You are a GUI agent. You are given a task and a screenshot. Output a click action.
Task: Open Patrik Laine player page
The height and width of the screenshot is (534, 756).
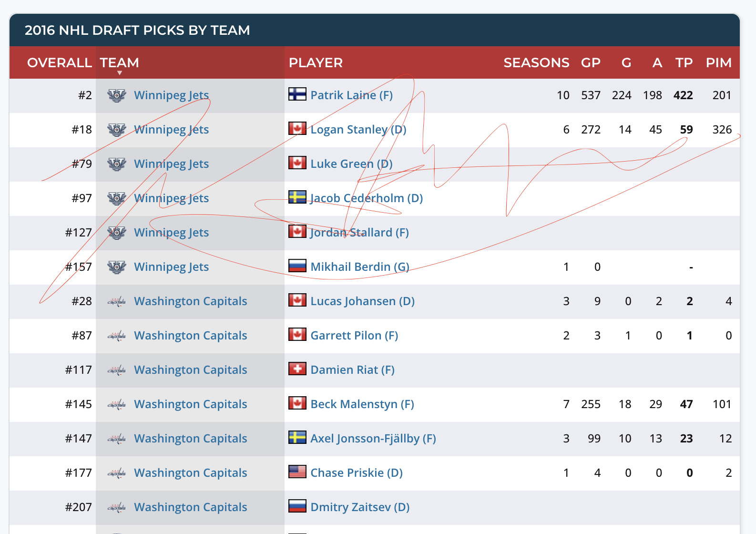[x=351, y=95]
